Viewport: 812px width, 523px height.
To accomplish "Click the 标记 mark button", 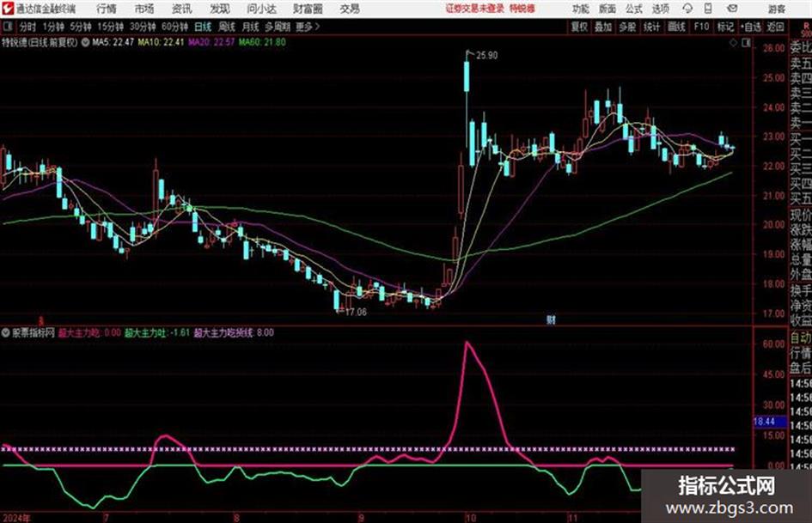I will pos(725,27).
